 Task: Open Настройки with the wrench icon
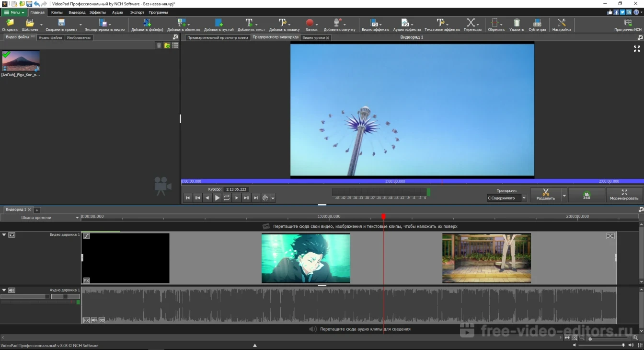(x=561, y=23)
